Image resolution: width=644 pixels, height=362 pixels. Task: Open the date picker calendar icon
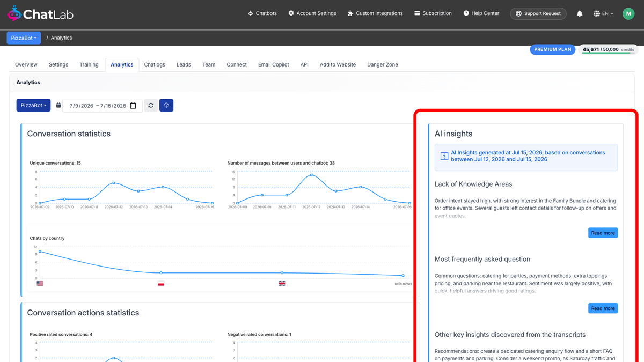coord(133,106)
